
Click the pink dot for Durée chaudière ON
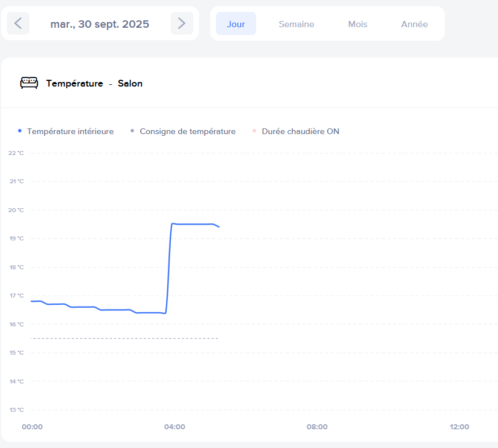[x=254, y=131]
